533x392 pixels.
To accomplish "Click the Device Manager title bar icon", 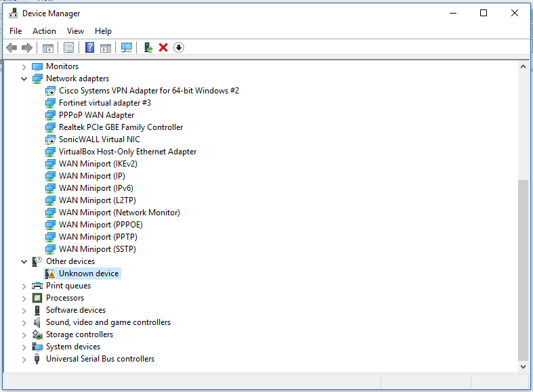I will pos(14,14).
